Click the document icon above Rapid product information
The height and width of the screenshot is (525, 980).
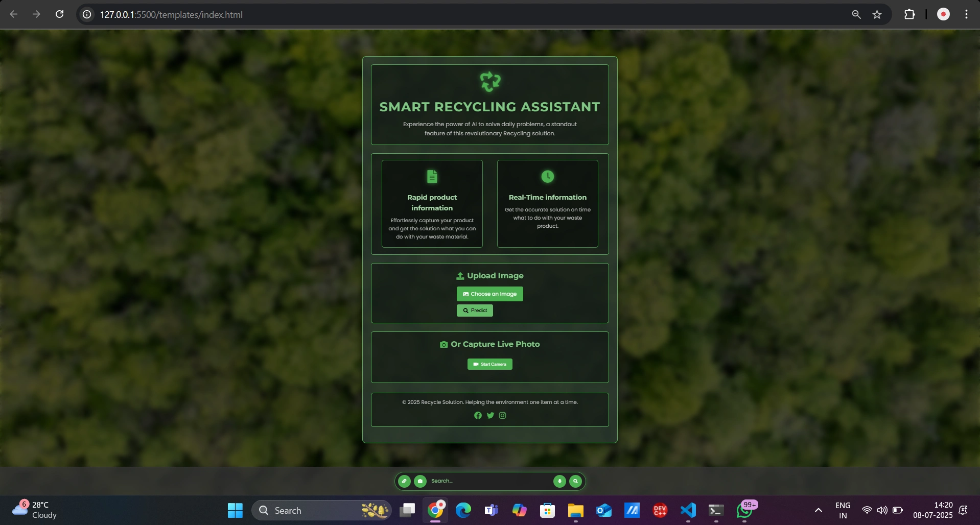pyautogui.click(x=432, y=176)
